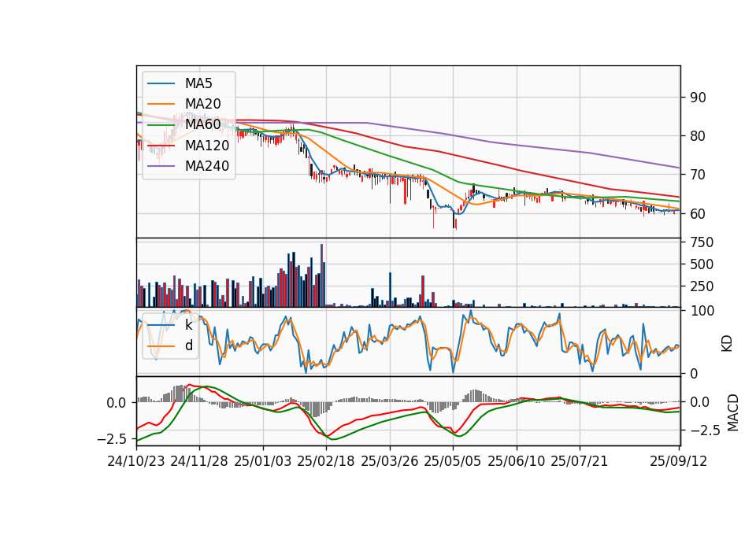Click the MA20 legend label

202,104
